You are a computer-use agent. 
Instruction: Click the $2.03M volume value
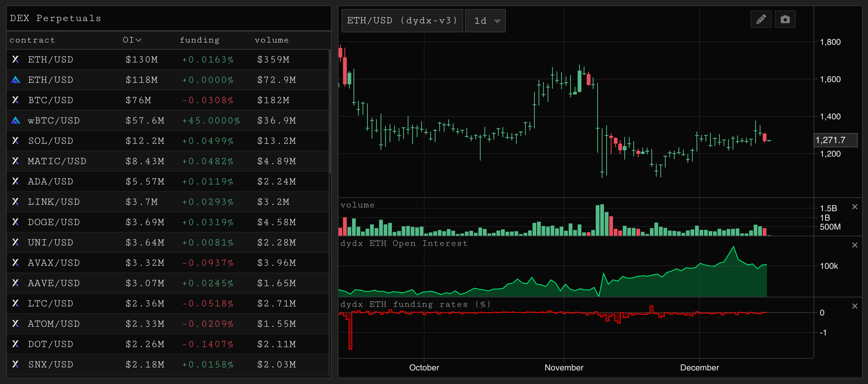pyautogui.click(x=277, y=364)
